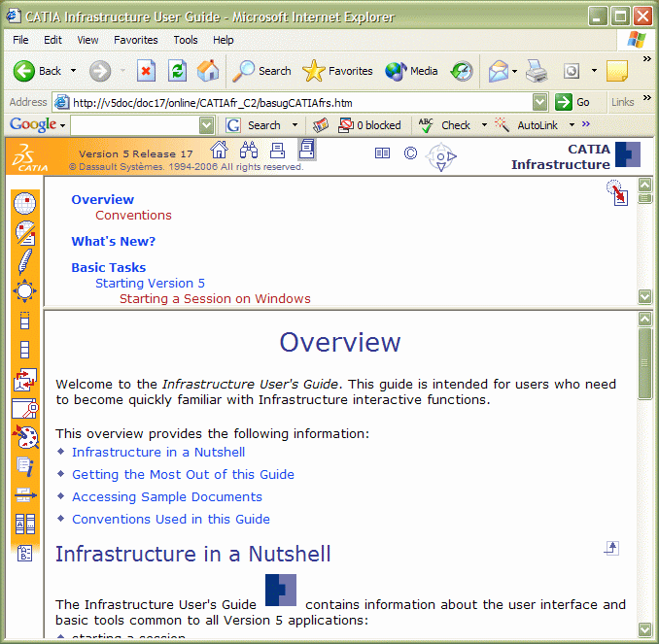Open the View menu
The image size is (659, 644).
87,40
